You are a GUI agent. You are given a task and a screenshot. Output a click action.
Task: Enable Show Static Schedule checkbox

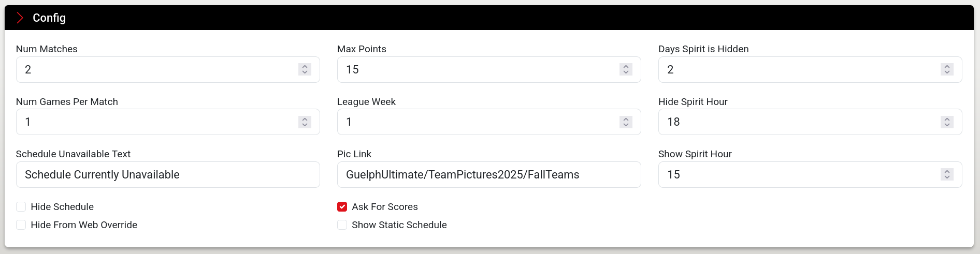(342, 225)
